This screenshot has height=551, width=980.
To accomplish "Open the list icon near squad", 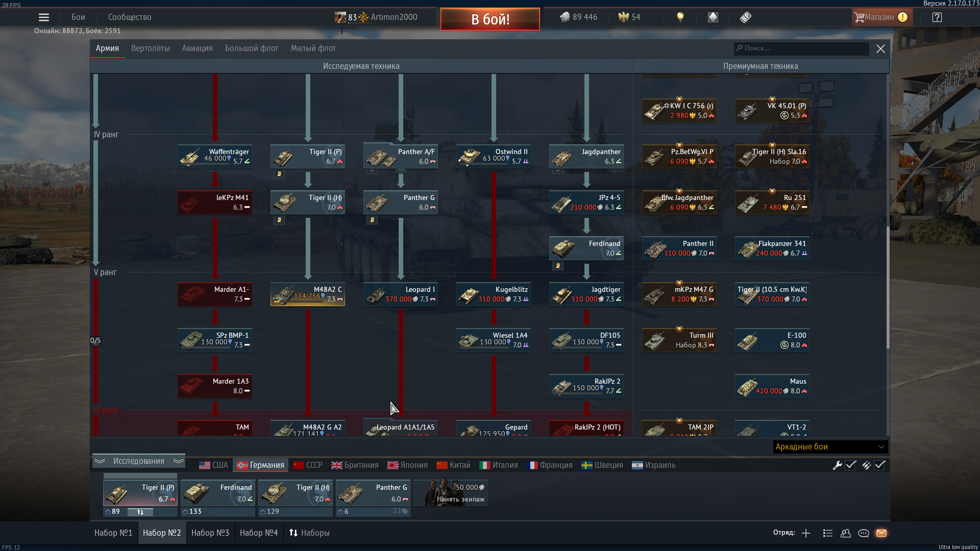I will point(828,533).
